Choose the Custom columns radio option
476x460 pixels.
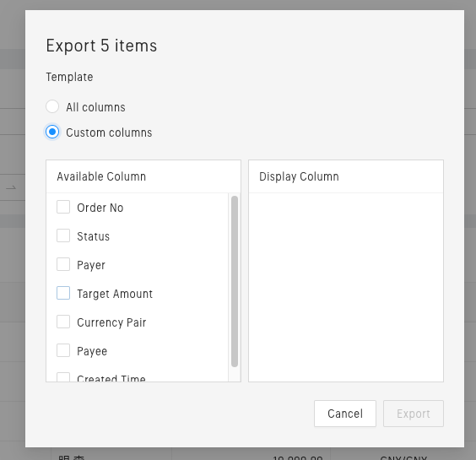pyautogui.click(x=52, y=132)
